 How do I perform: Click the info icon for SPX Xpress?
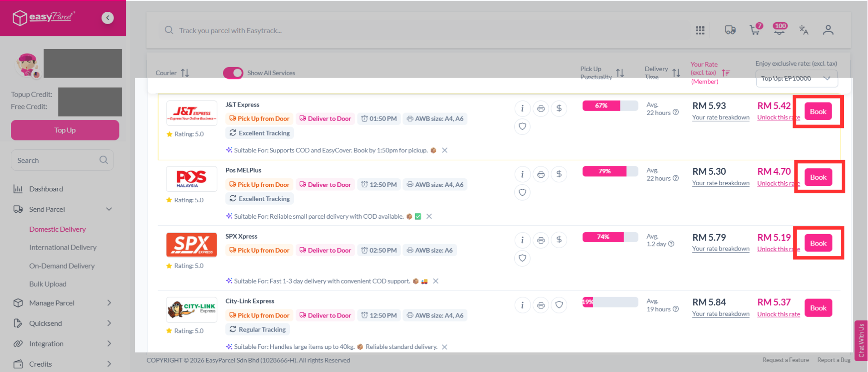tap(522, 240)
